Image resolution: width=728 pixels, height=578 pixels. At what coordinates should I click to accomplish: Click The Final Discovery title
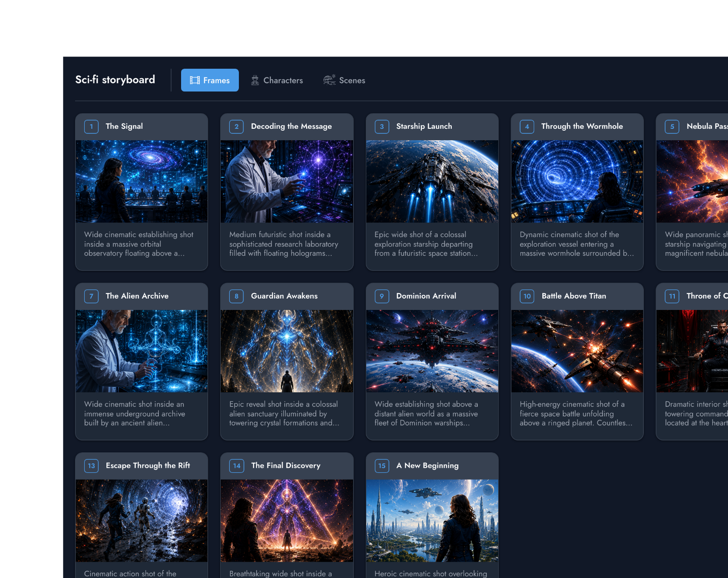point(286,466)
